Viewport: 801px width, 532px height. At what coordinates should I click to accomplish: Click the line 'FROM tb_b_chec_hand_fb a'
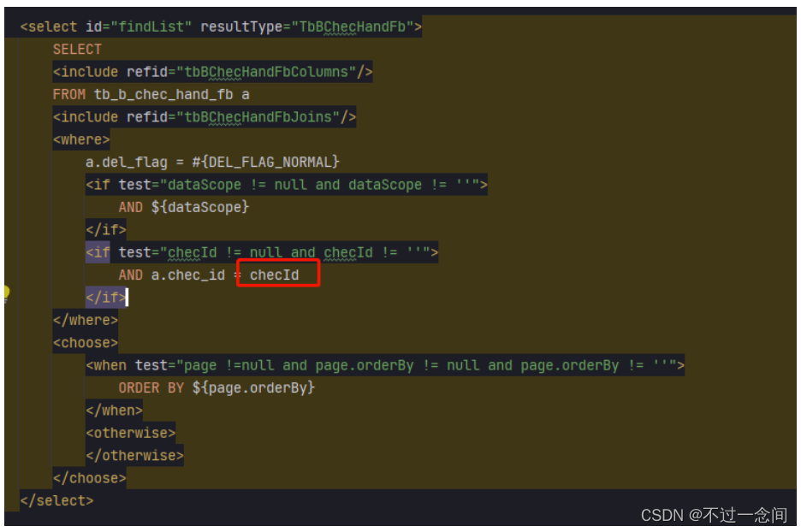(x=151, y=94)
